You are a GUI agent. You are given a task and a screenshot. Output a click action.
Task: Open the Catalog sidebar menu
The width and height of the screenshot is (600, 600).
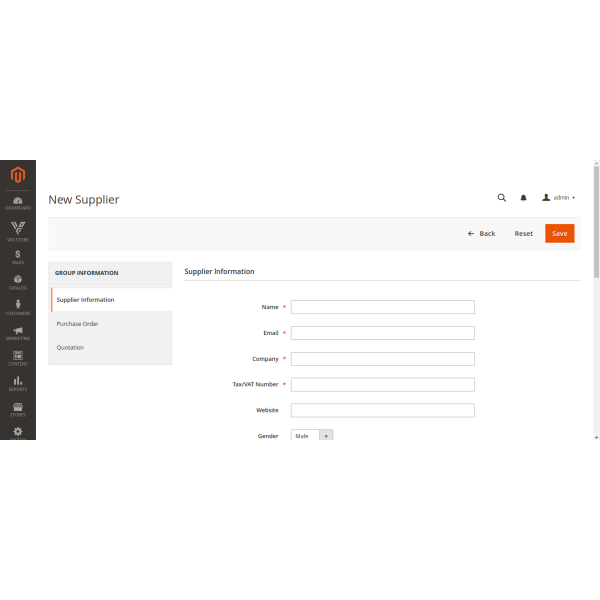coord(17,282)
